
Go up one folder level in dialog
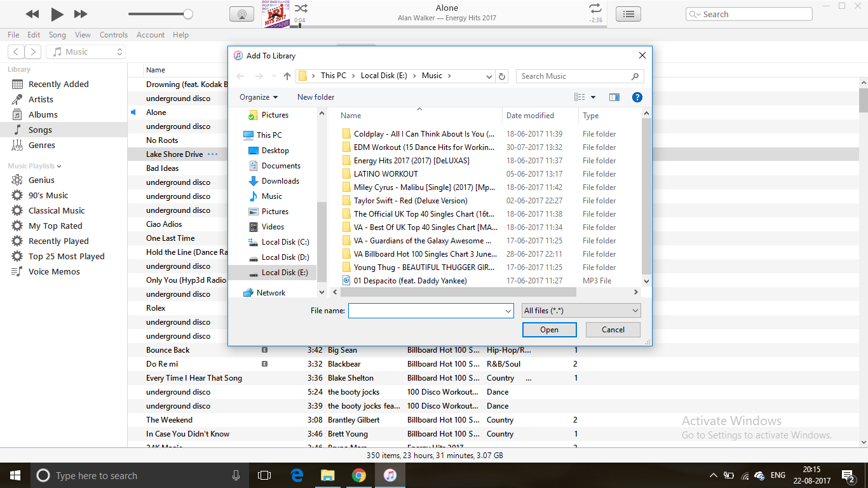(287, 76)
